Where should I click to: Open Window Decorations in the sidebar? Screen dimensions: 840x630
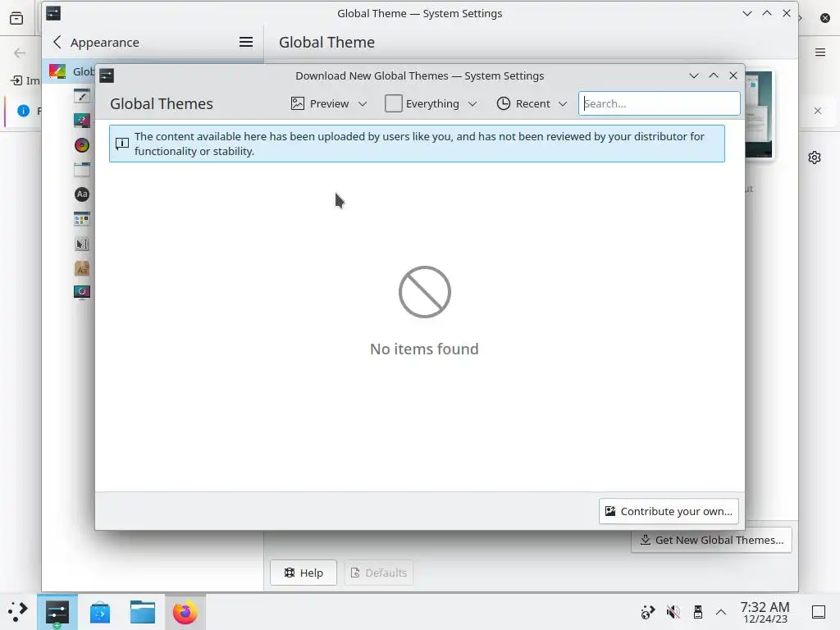pos(82,170)
